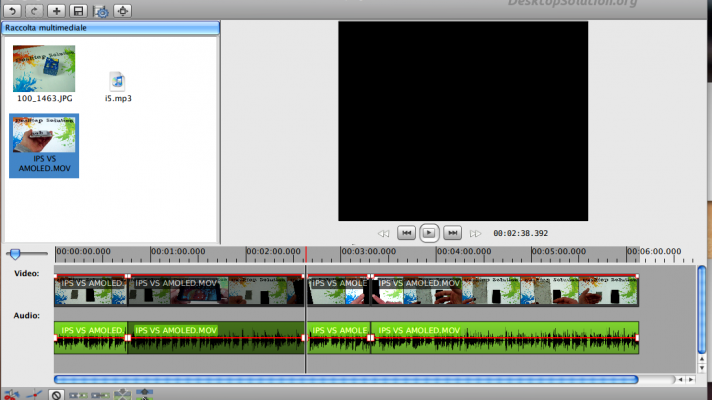Viewport: 712px width, 400px height.
Task: Jump to previous with skip-back button
Action: click(x=406, y=233)
